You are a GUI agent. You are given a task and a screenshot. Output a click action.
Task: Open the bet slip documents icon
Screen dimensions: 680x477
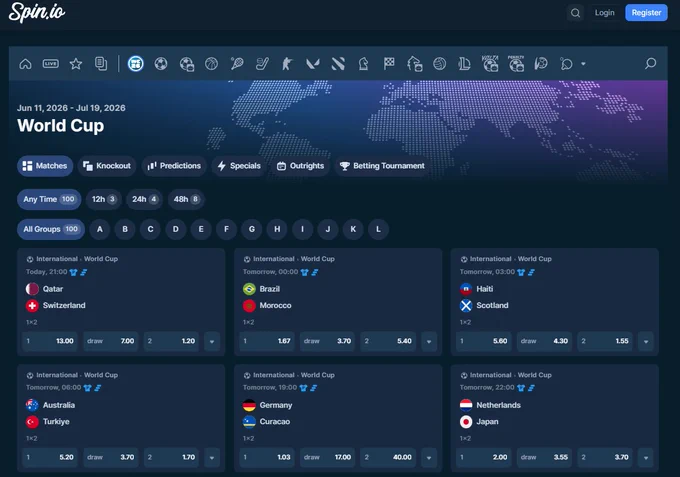tap(101, 64)
